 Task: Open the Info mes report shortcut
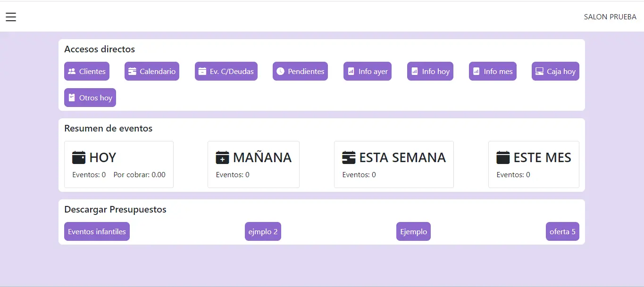coord(493,71)
